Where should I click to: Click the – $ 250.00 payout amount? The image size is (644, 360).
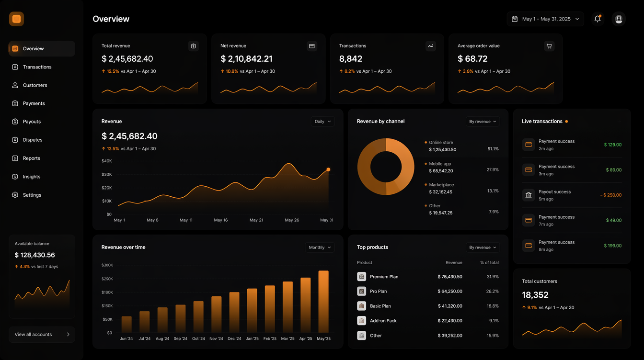coord(610,195)
